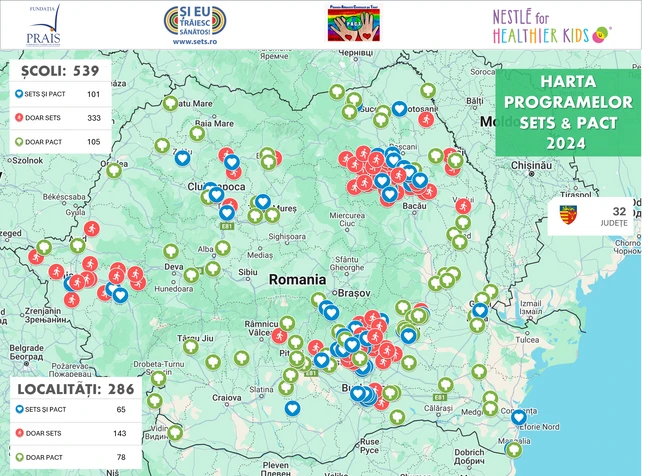
Task: Click the DOAR SETS 143 value
Action: [120, 433]
